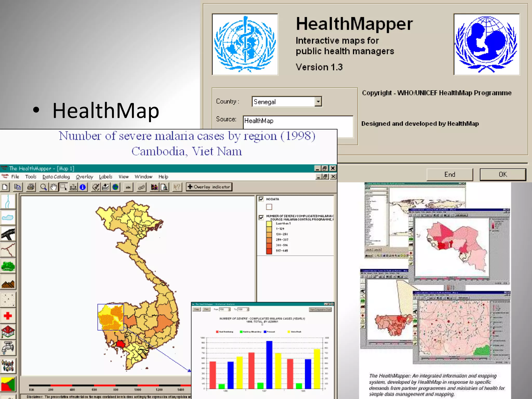The width and height of the screenshot is (532, 399).
Task: Select the hand Pan tool
Action: point(53,187)
